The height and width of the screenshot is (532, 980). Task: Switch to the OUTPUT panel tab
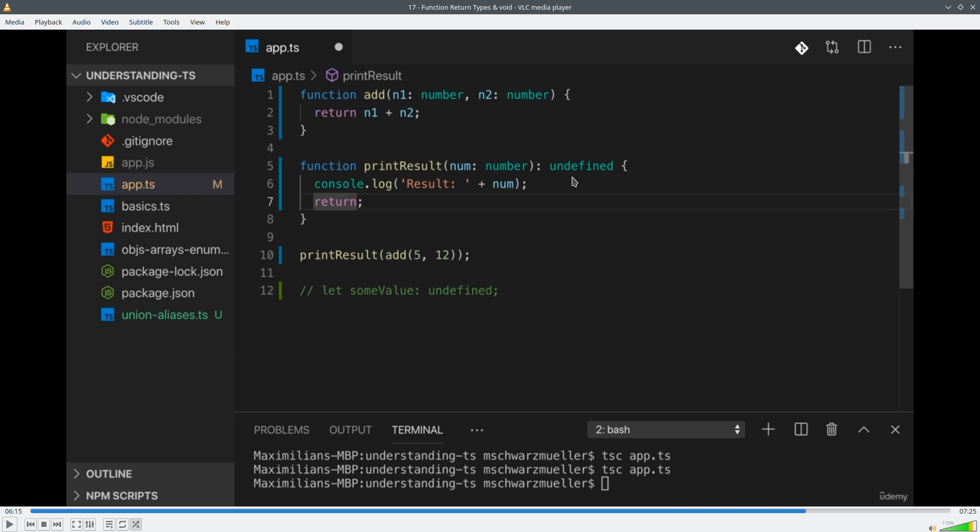click(351, 430)
